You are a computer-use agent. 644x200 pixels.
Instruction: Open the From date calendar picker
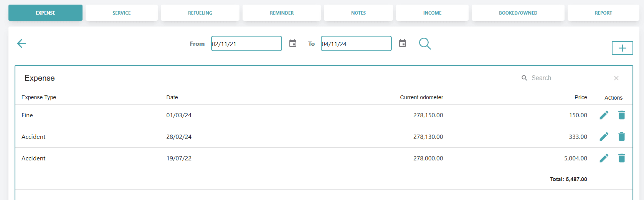tap(293, 43)
